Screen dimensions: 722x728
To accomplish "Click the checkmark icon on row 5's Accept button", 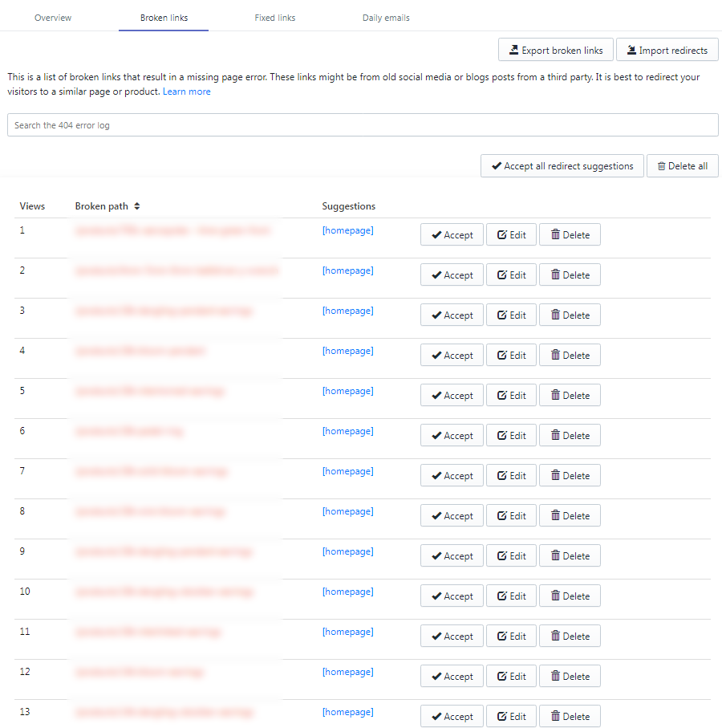I will tap(437, 395).
